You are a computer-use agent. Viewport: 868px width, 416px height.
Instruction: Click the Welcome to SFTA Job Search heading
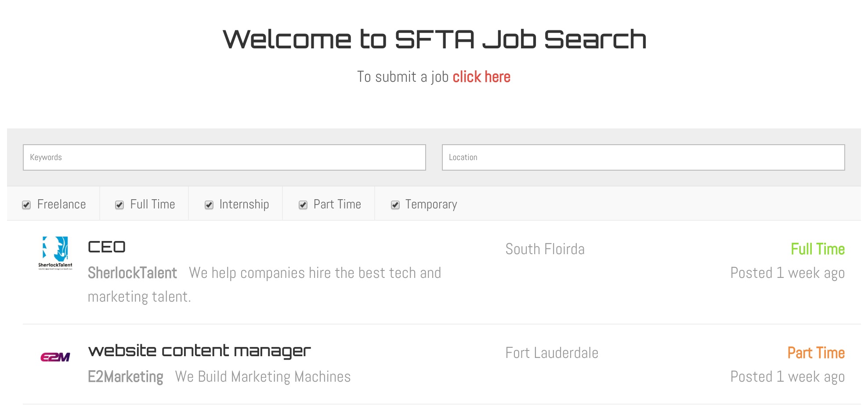(x=434, y=39)
